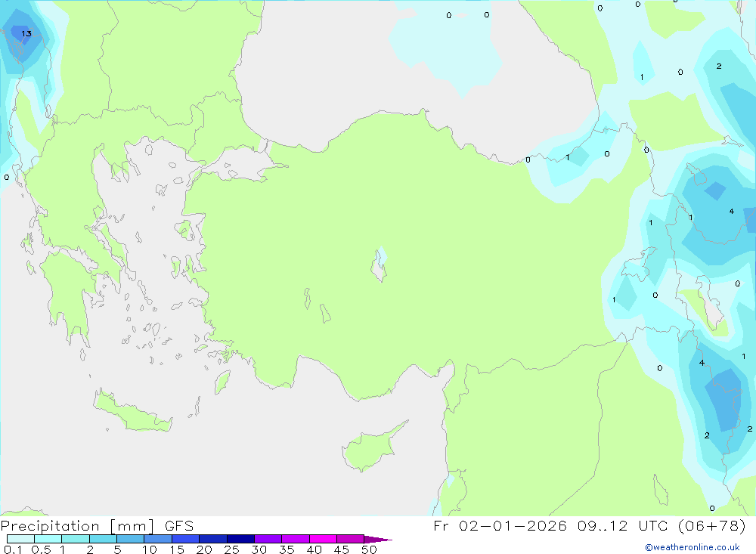Click the '13' precipitation value on the map

point(26,33)
